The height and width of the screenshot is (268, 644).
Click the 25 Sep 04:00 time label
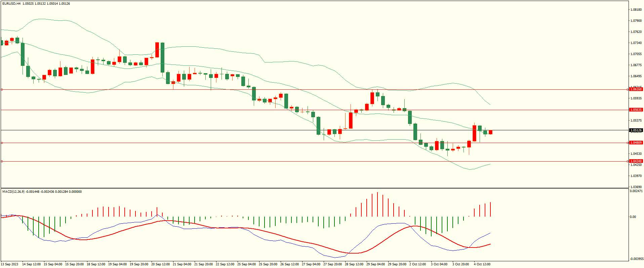coord(246,264)
